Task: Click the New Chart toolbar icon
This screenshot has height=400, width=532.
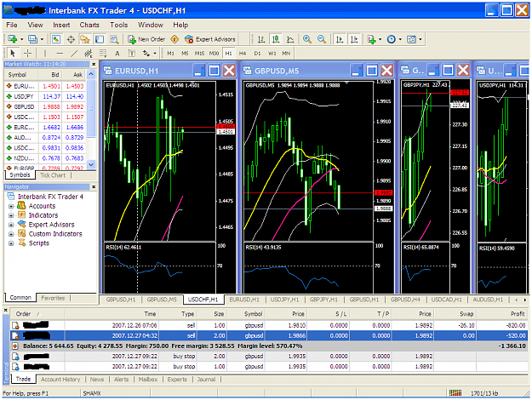Action: tap(13, 39)
